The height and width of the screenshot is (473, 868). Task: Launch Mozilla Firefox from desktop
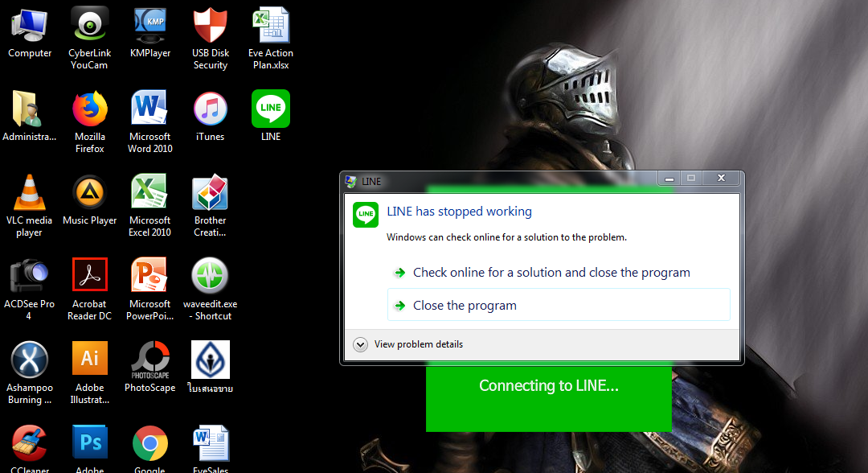[90, 109]
